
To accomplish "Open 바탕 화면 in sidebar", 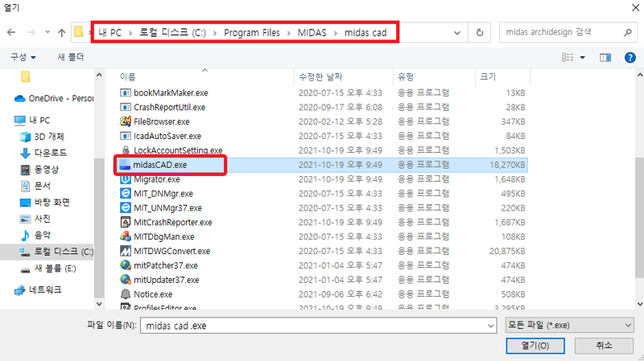I will pyautogui.click(x=45, y=203).
